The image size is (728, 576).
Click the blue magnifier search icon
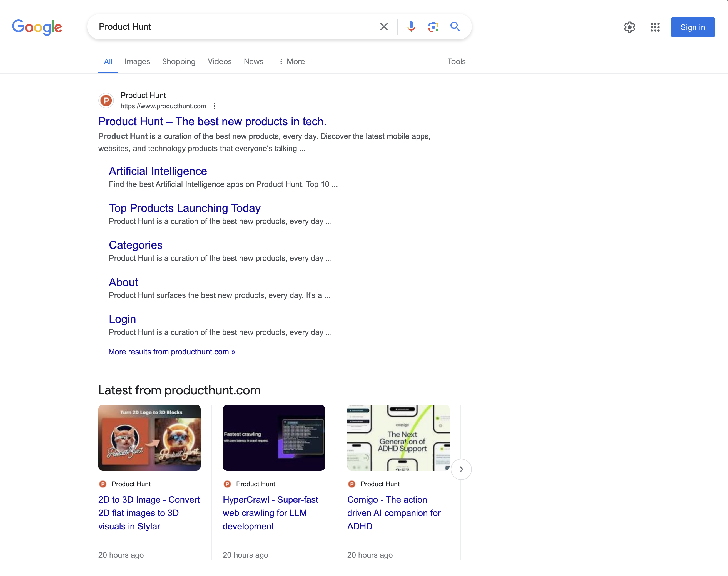point(455,27)
